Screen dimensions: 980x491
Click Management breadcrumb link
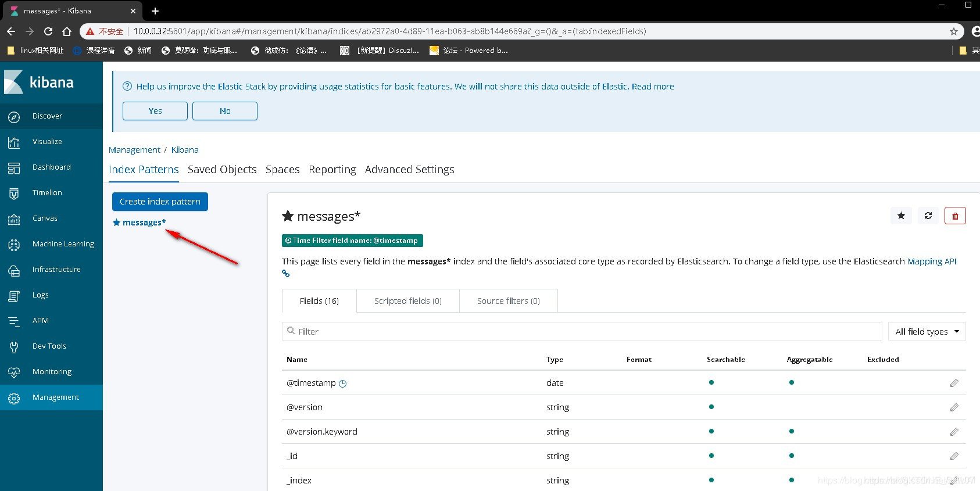(134, 150)
